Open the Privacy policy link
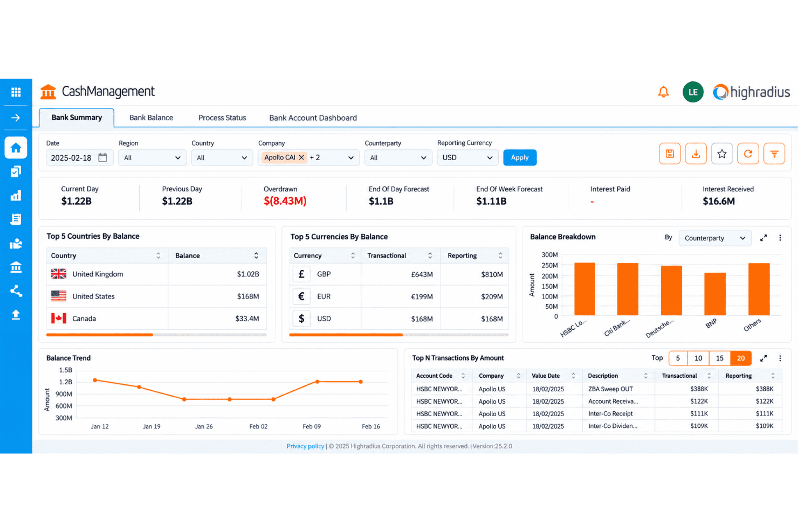 pyautogui.click(x=305, y=446)
